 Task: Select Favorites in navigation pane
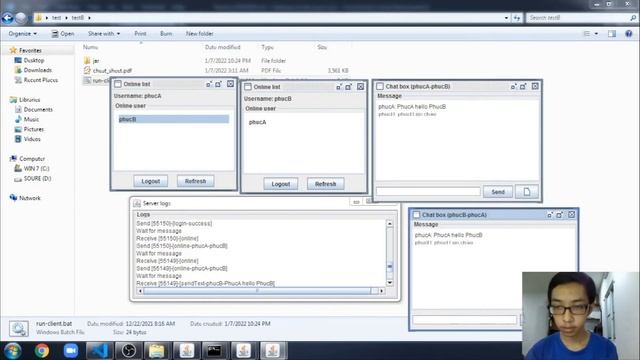(30, 51)
